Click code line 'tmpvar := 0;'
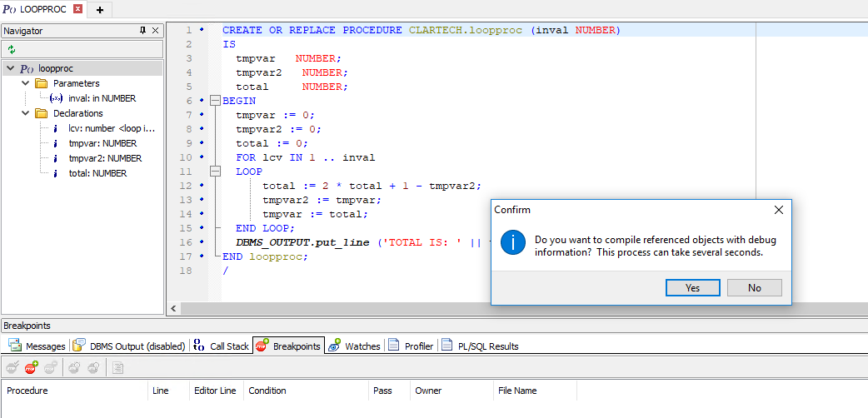This screenshot has height=418, width=868. (275, 115)
